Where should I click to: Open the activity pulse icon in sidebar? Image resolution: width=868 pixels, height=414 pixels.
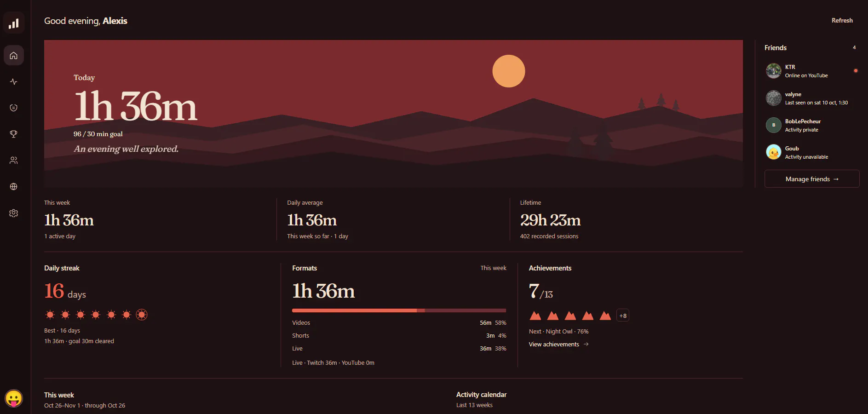click(14, 81)
